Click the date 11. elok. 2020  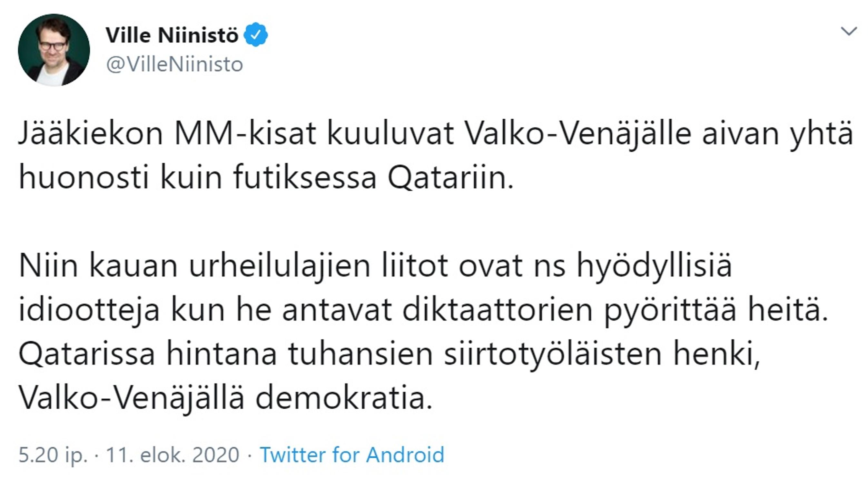pyautogui.click(x=173, y=455)
